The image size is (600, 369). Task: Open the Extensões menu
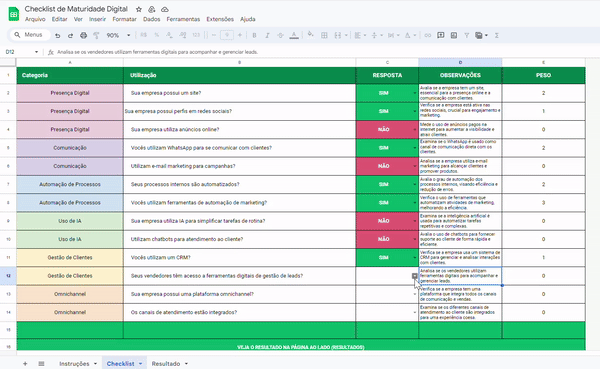tap(220, 19)
